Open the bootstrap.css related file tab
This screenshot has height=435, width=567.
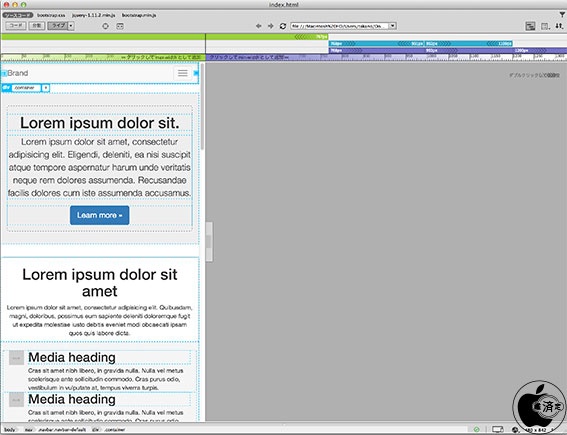point(51,15)
